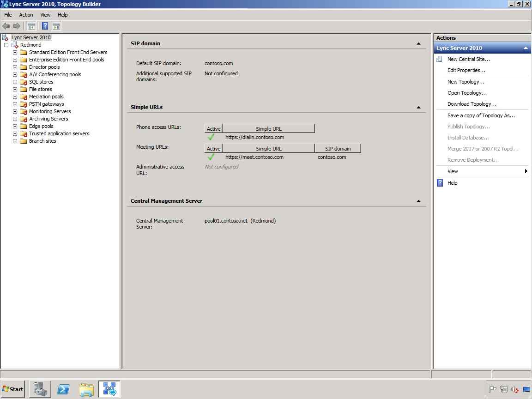Click the A/V Conferencing pools folder icon
The image size is (532, 399).
coord(24,75)
